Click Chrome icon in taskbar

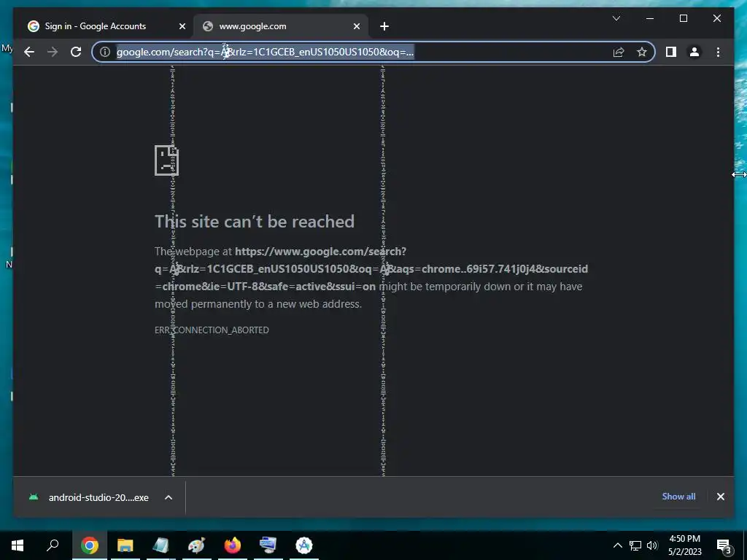pos(89,545)
